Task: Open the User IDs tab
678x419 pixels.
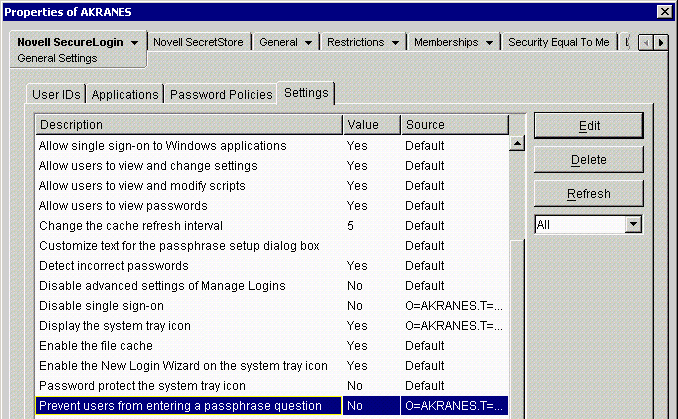Action: click(56, 94)
